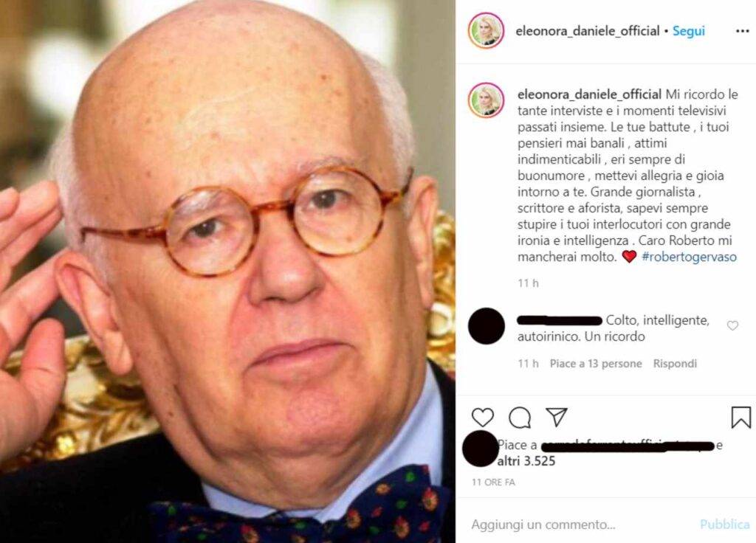Click the photo of the man with glasses
The width and height of the screenshot is (756, 543).
coord(227,271)
